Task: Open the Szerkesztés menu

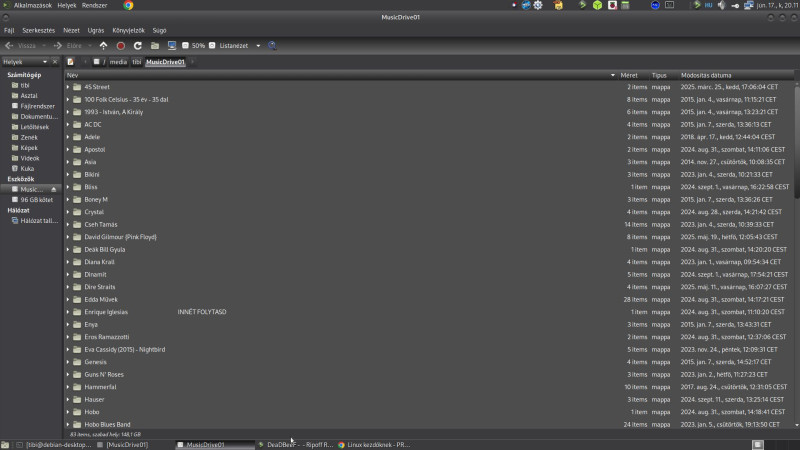Action: click(38, 31)
